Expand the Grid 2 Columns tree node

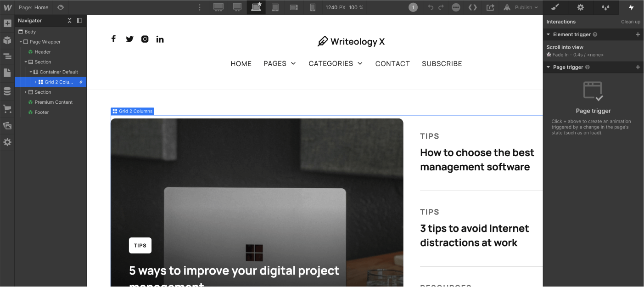(x=36, y=82)
